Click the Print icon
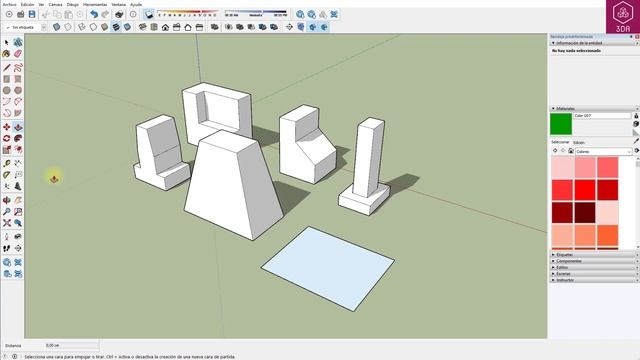This screenshot has height=360, width=640. tap(119, 14)
